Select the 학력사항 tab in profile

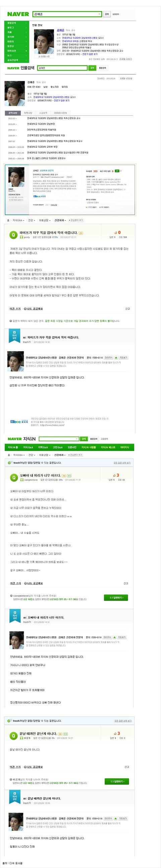click(x=28, y=113)
